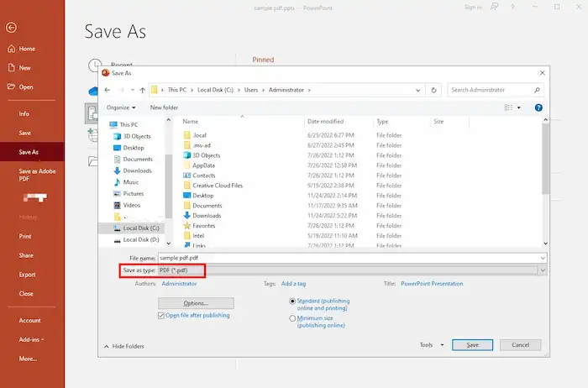Open view options dropdown arrow
588x388 pixels.
click(519, 107)
